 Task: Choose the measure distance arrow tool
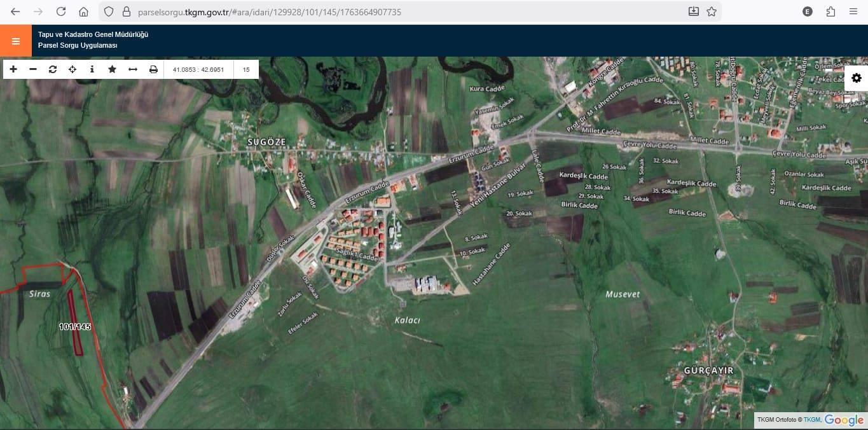133,69
